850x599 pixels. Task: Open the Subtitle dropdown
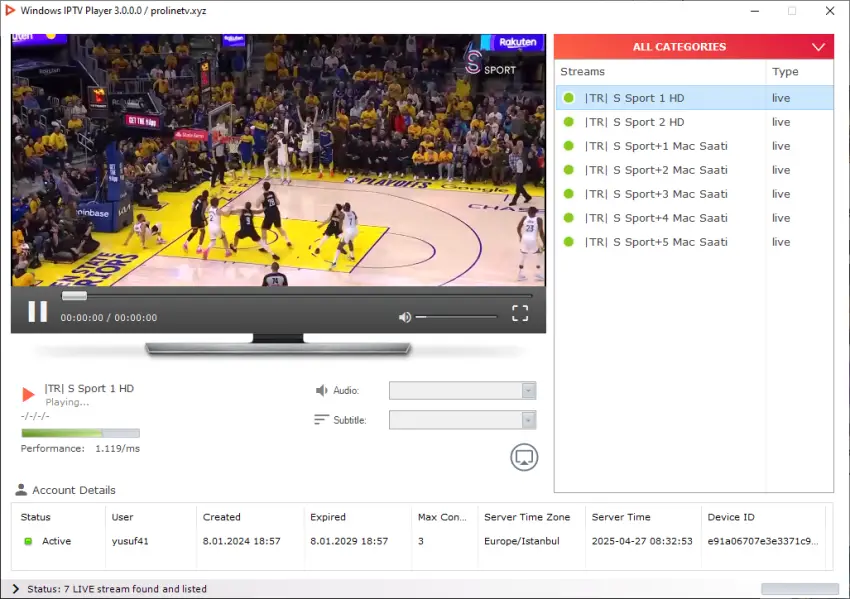(x=462, y=420)
